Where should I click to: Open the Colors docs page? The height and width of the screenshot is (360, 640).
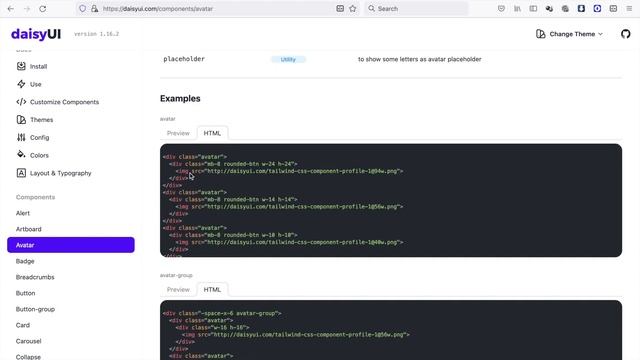(x=39, y=156)
